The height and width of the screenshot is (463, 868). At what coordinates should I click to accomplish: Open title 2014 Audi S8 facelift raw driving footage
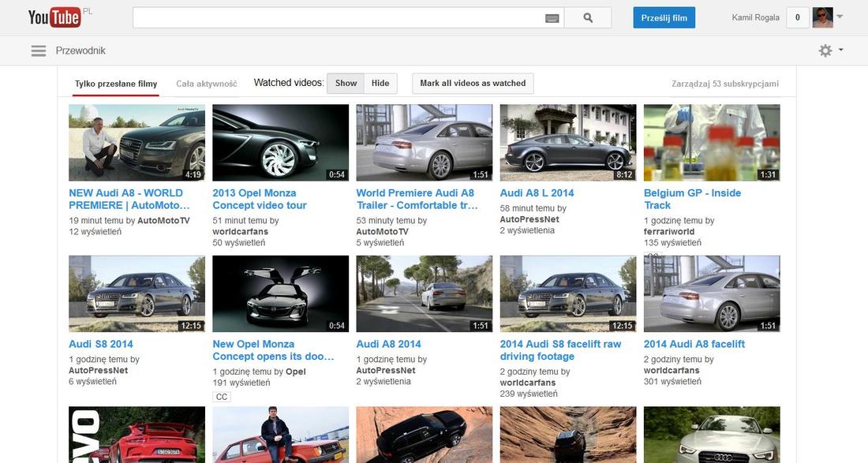click(561, 350)
